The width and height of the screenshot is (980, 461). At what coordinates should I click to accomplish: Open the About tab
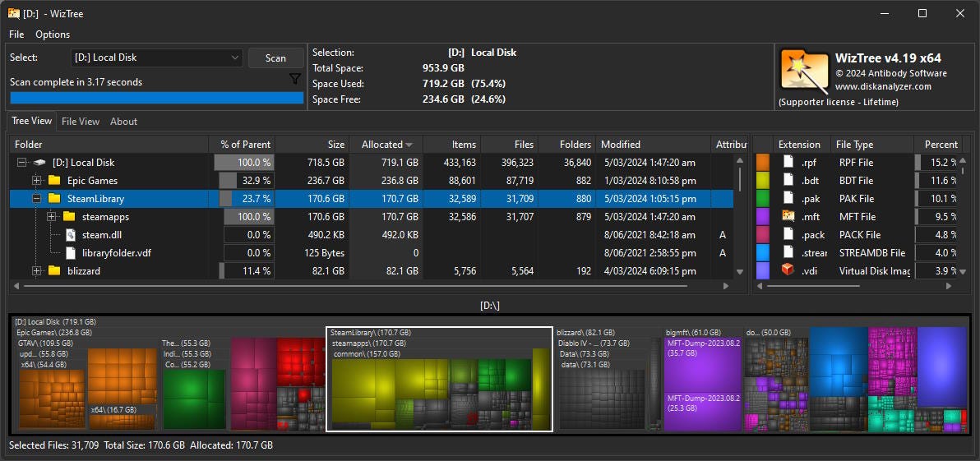pos(124,121)
